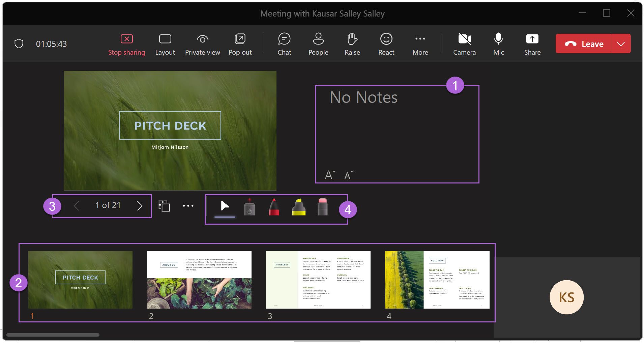
Task: Switch to Private view
Action: click(202, 43)
